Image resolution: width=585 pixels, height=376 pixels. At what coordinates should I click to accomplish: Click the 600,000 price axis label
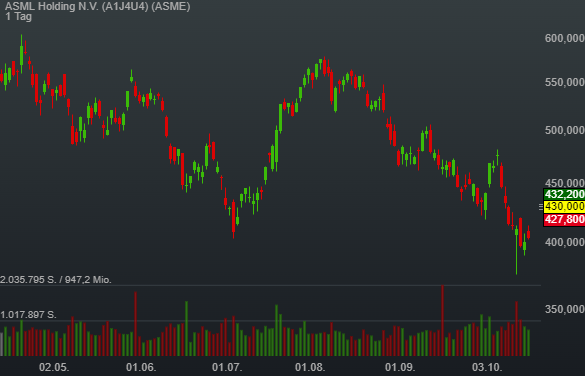(x=564, y=38)
